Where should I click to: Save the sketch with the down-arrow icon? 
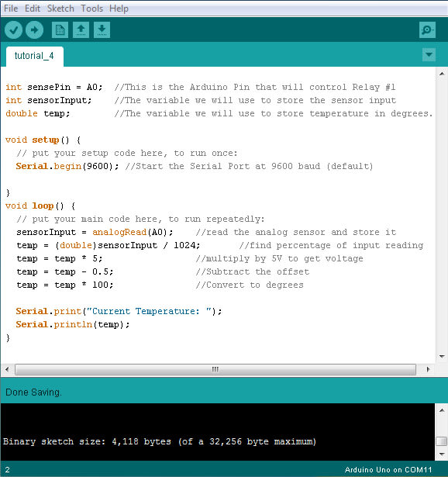(x=102, y=29)
